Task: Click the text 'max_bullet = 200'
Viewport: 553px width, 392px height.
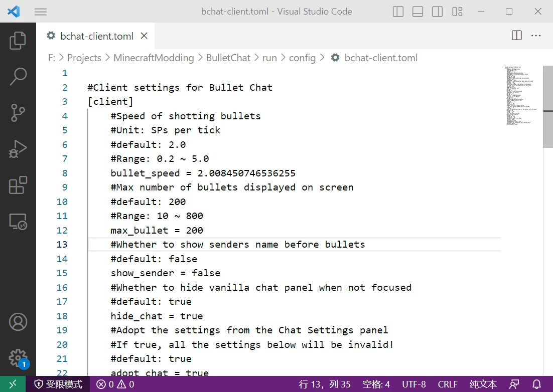Action: point(157,231)
